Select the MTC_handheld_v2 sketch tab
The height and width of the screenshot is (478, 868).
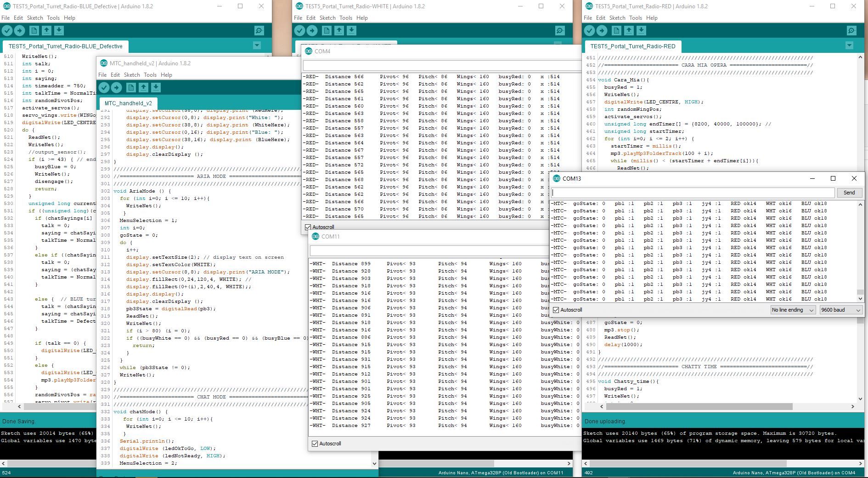pyautogui.click(x=128, y=103)
